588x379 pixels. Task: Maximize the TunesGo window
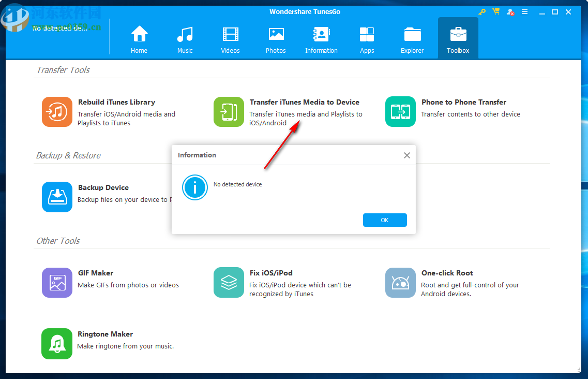555,12
